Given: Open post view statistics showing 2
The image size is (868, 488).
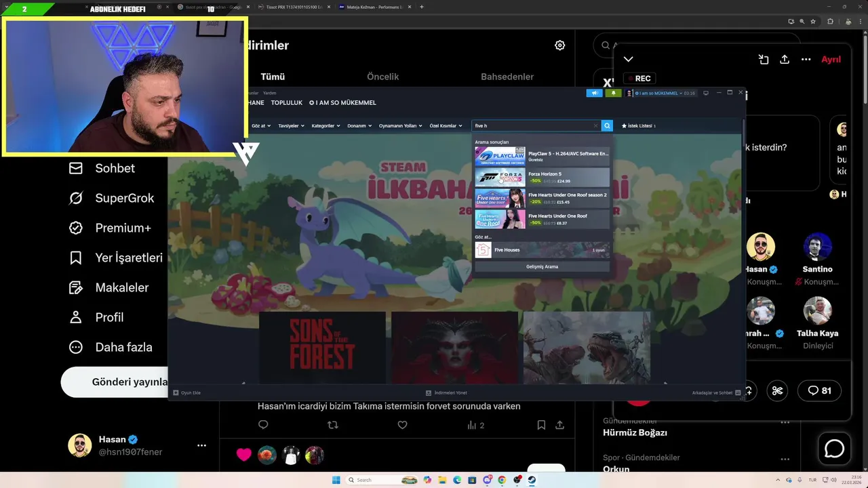Looking at the screenshot, I should point(475,425).
